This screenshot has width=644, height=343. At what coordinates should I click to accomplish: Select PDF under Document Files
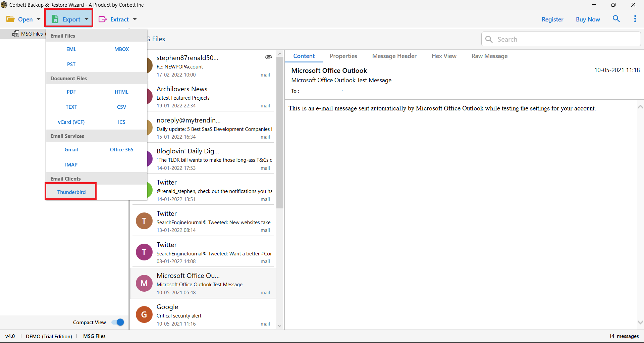(71, 92)
